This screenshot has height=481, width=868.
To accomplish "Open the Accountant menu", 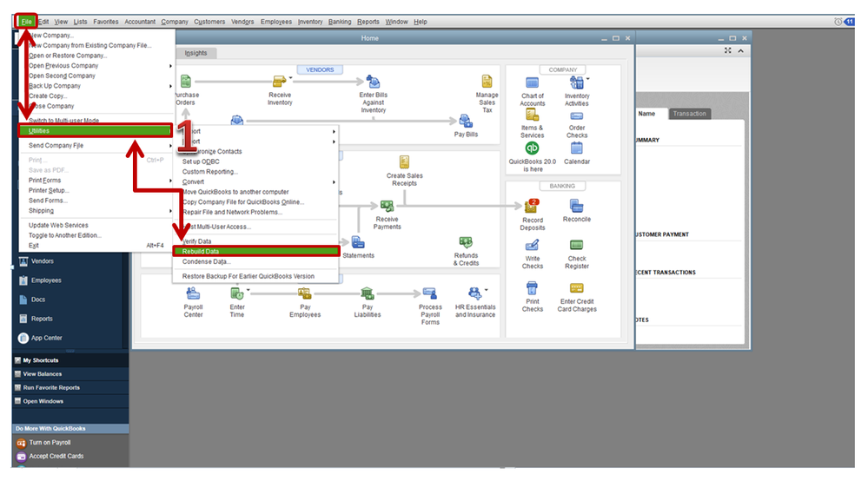I will [140, 22].
